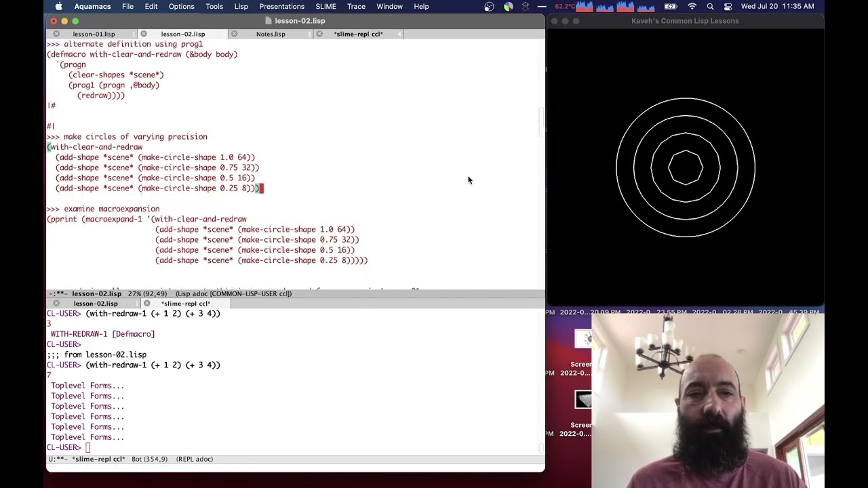Click the date and time in menu bar
The height and width of the screenshot is (488, 868).
(x=778, y=7)
